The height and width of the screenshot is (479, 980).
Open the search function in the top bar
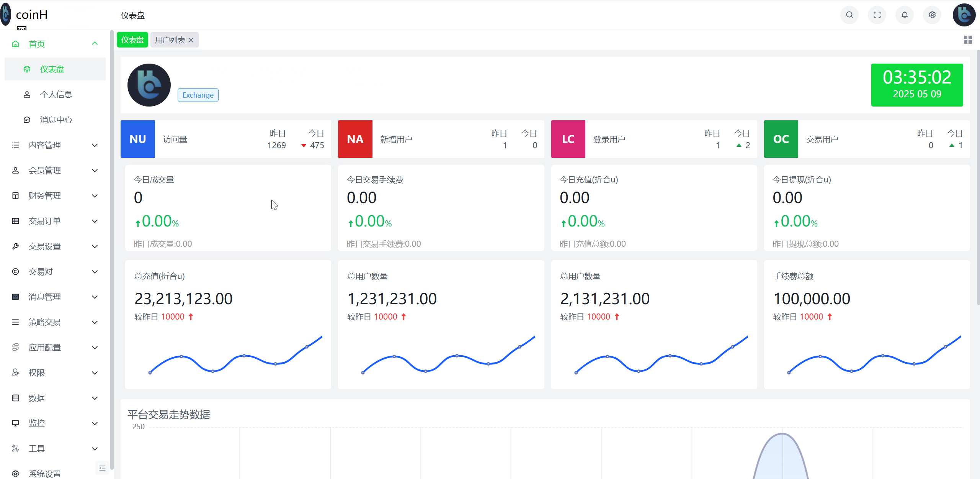click(x=849, y=15)
